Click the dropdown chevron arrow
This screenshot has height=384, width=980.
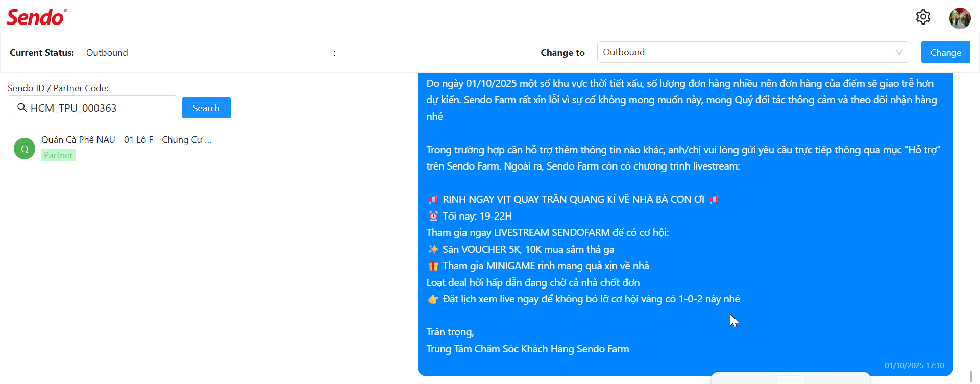click(899, 52)
